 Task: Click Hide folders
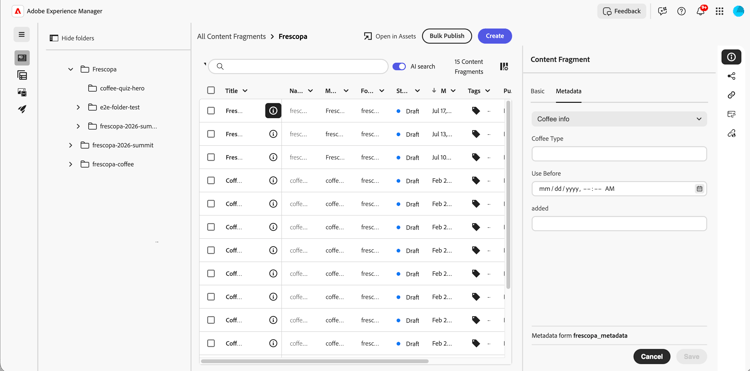pos(72,38)
